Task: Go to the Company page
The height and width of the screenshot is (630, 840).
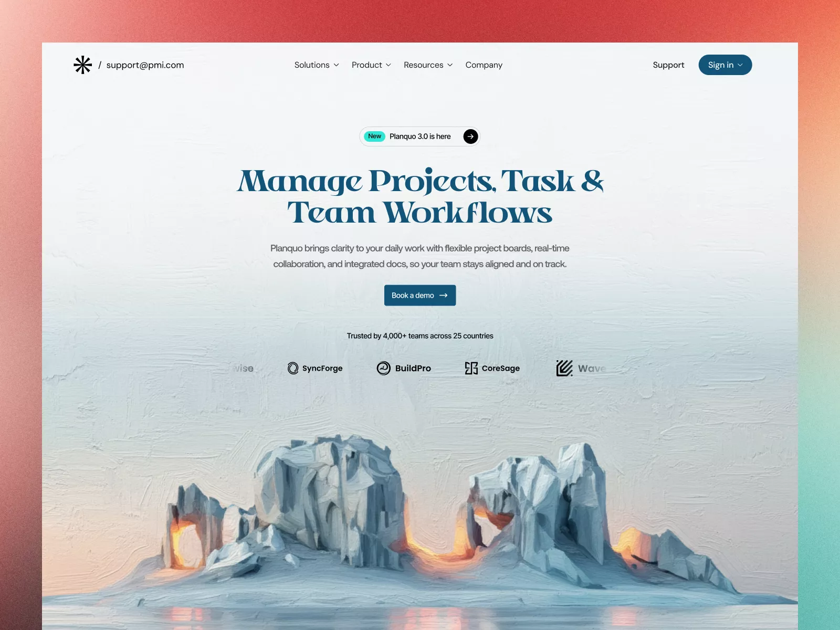Action: point(484,65)
